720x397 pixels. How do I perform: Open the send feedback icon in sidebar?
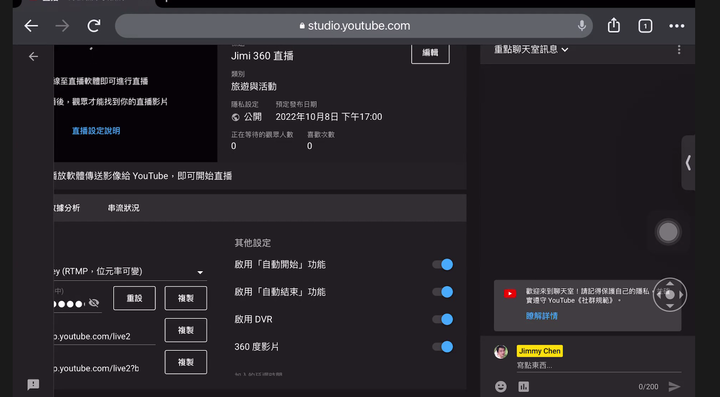point(33,385)
